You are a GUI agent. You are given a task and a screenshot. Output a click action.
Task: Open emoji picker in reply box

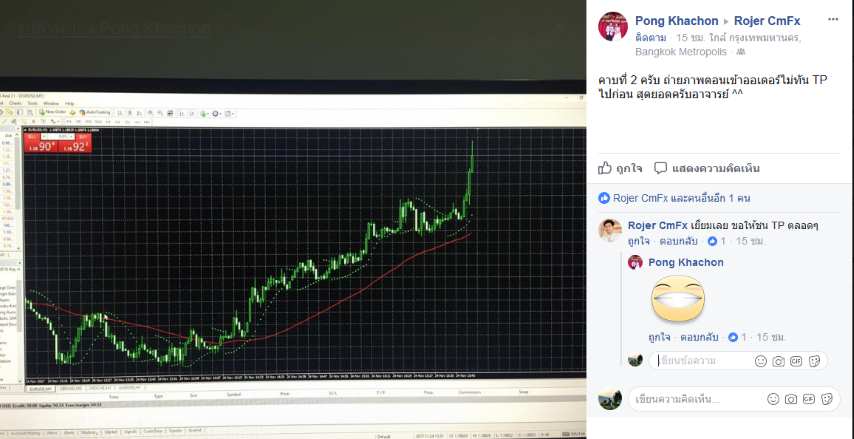[761, 361]
